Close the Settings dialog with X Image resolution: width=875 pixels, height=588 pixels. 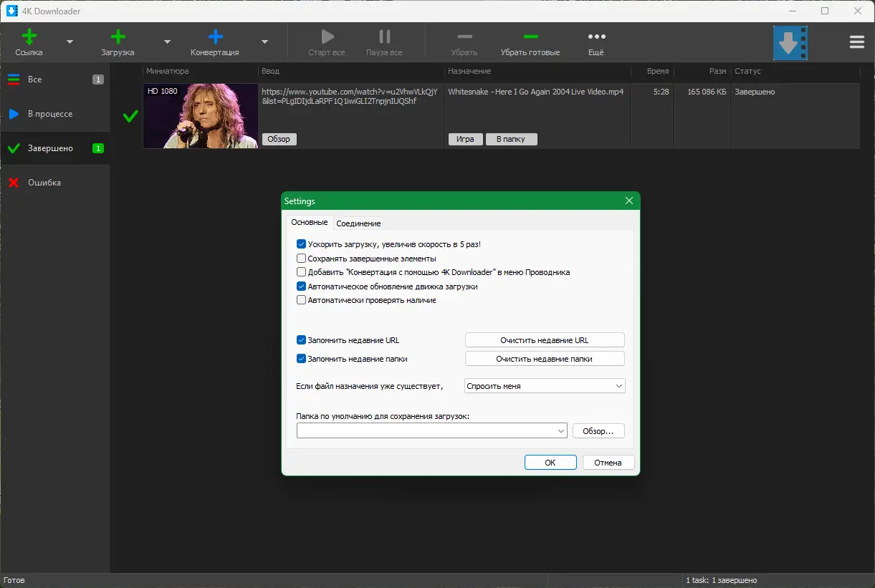629,201
